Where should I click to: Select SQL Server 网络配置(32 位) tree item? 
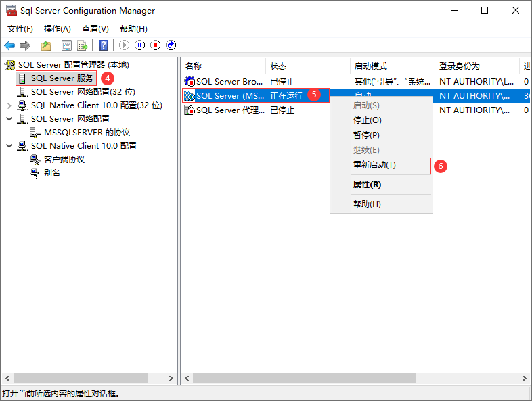click(83, 92)
